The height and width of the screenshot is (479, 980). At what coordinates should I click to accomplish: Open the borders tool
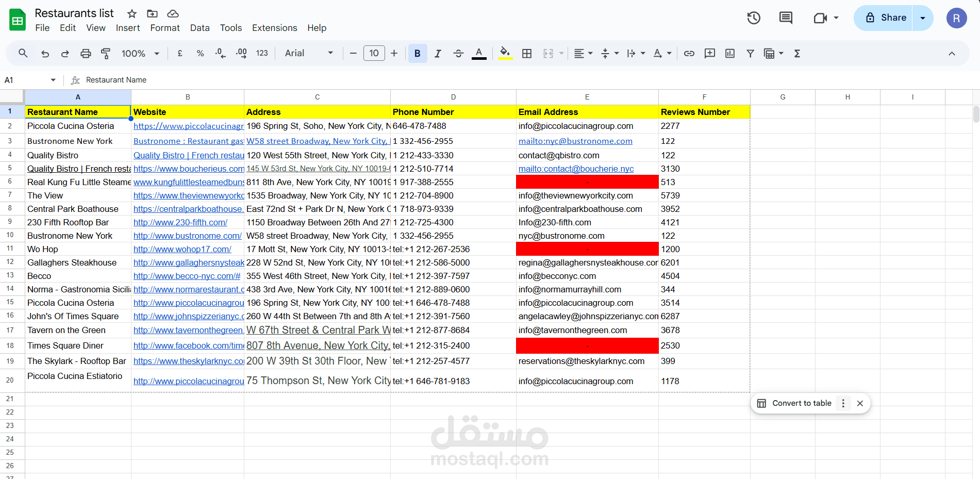pos(527,53)
